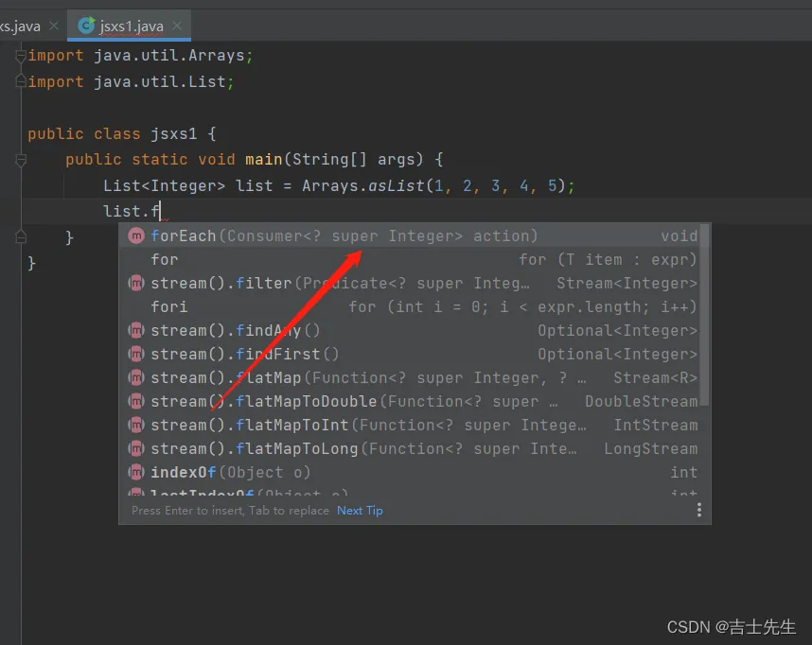This screenshot has width=812, height=645.
Task: Click method icon beside stream().findFirst
Action: pyautogui.click(x=136, y=354)
